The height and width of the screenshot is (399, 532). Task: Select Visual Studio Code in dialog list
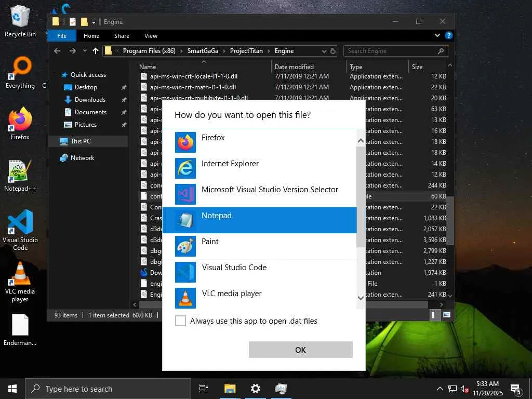click(260, 272)
